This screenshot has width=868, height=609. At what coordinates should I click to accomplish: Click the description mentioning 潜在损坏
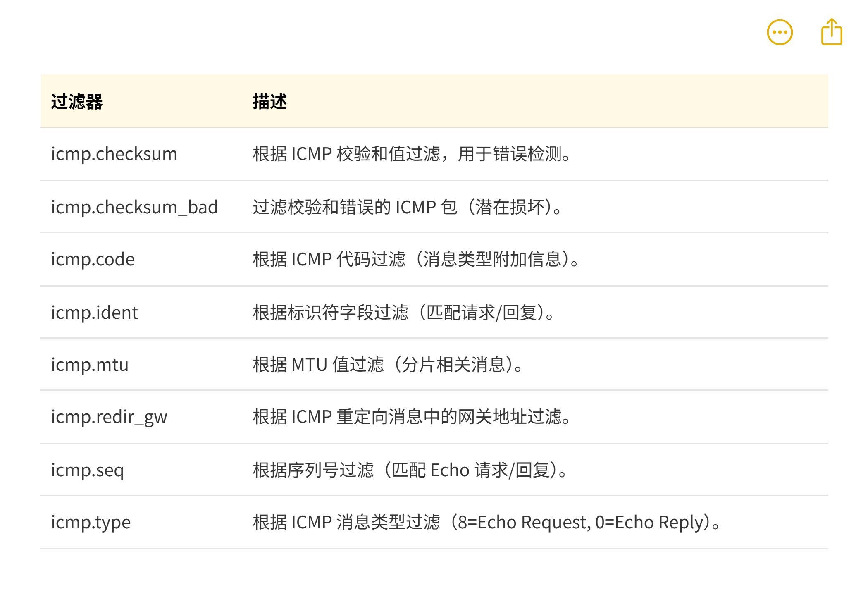pos(408,207)
